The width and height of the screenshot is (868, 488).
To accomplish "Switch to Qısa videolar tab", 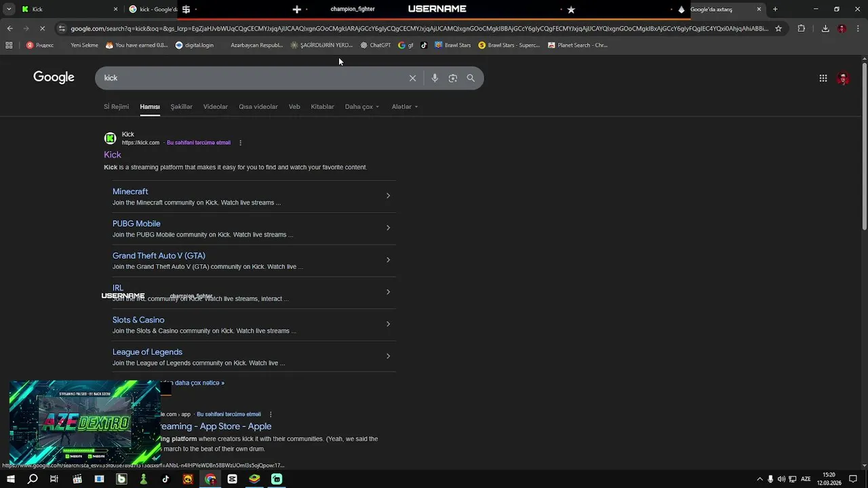I will [x=258, y=106].
